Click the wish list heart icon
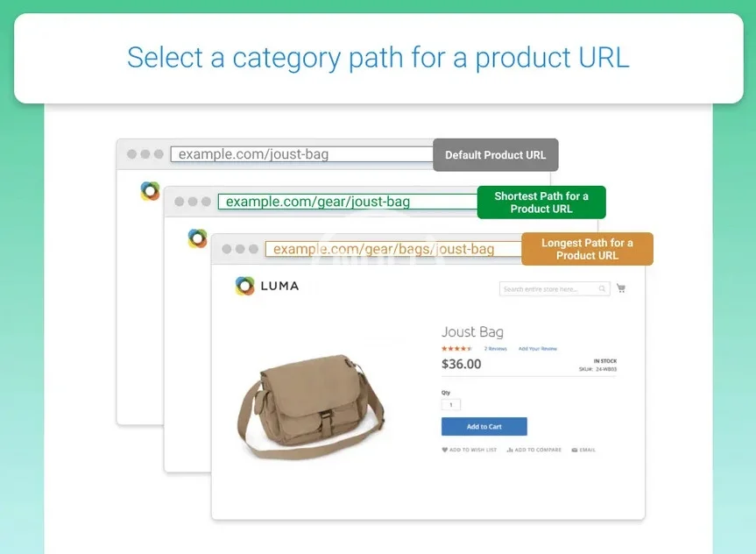Image resolution: width=756 pixels, height=554 pixels. [x=445, y=450]
